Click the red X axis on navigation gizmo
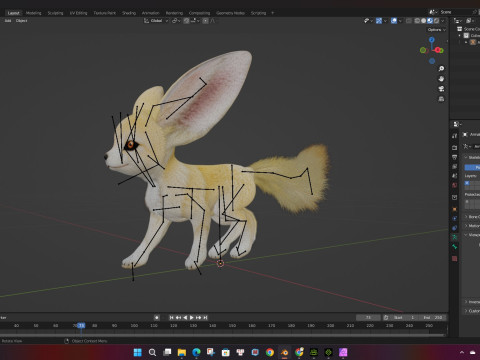The image size is (480, 360). click(438, 50)
